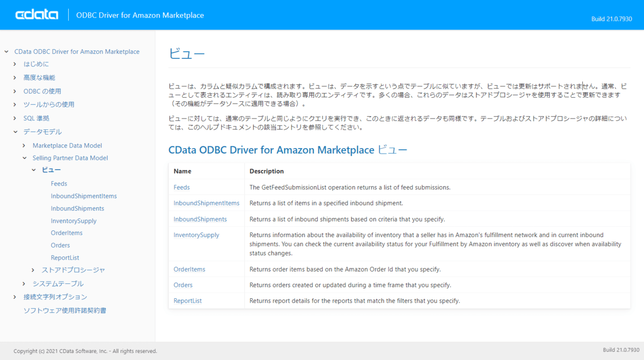Viewport: 644px width, 360px height.
Task: Follow the Orders table link
Action: pyautogui.click(x=183, y=285)
